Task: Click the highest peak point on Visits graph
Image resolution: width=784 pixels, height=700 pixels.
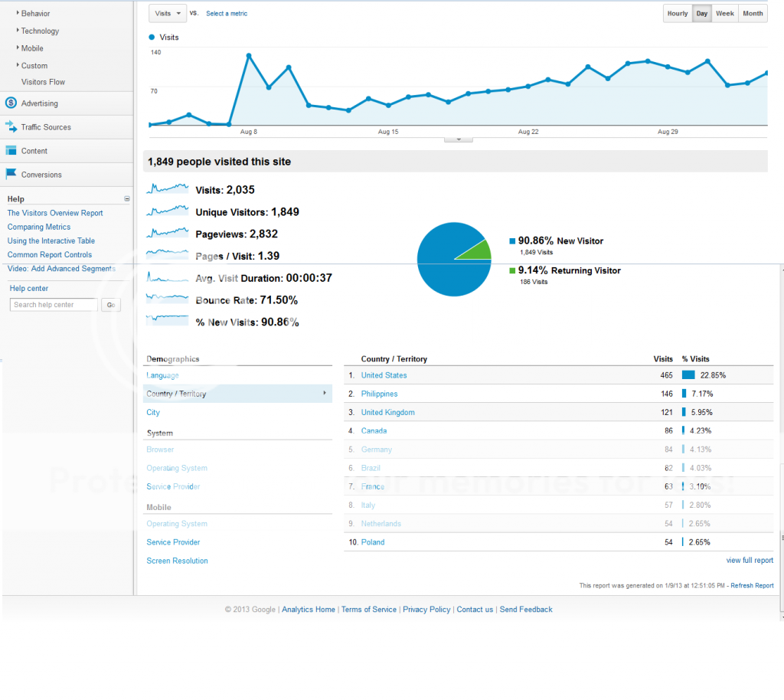Action: (x=249, y=56)
